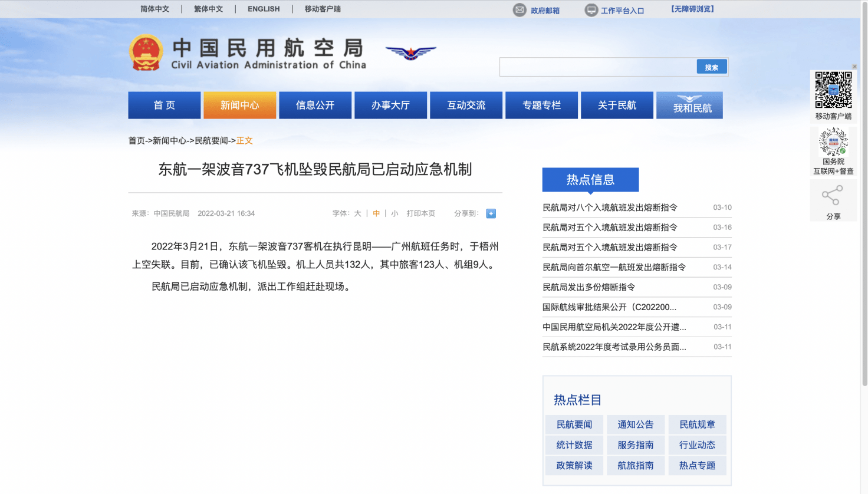The height and width of the screenshot is (494, 868).
Task: Click the article title 东航一架波音737飞机坠毁
Action: point(315,170)
